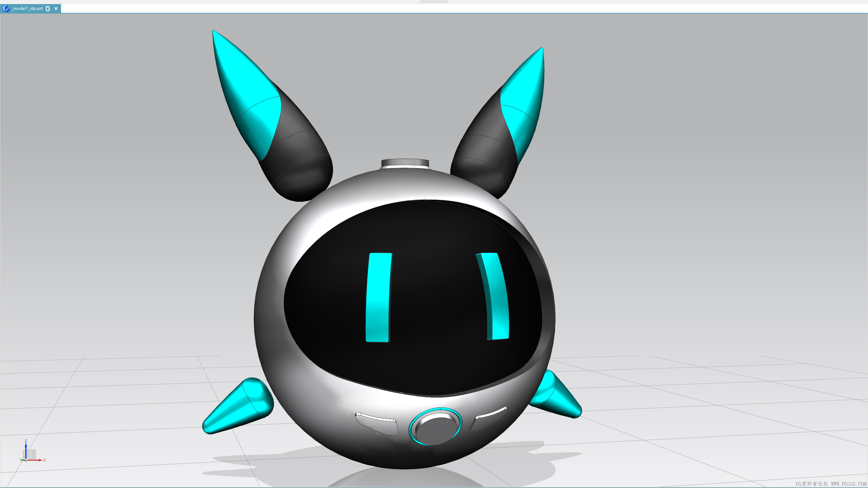
Task: Click the tab's edit/undock clipboard icon
Action: [x=48, y=8]
